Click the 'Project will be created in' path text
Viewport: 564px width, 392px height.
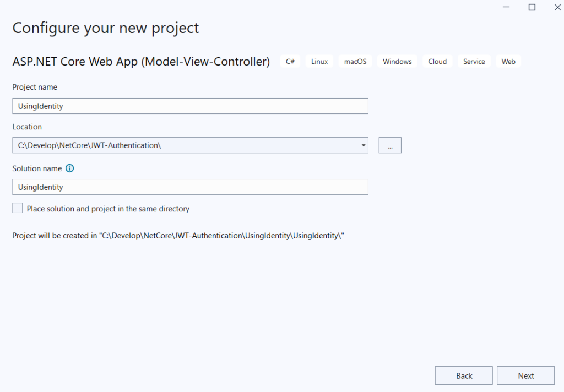[x=178, y=236]
